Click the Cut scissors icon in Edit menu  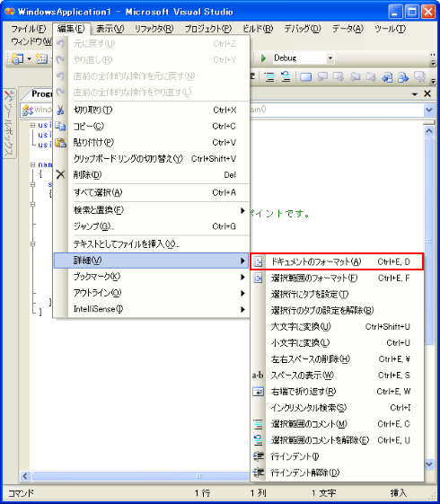(x=60, y=110)
